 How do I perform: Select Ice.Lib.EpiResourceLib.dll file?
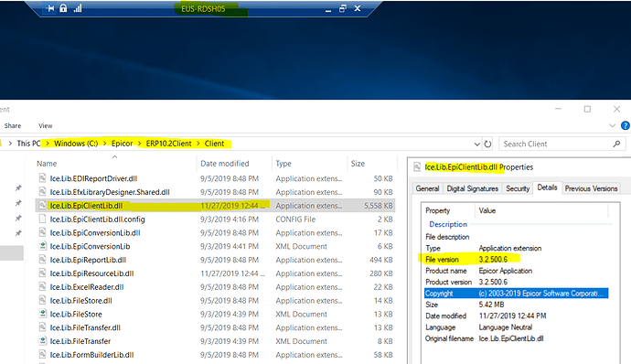pyautogui.click(x=91, y=273)
